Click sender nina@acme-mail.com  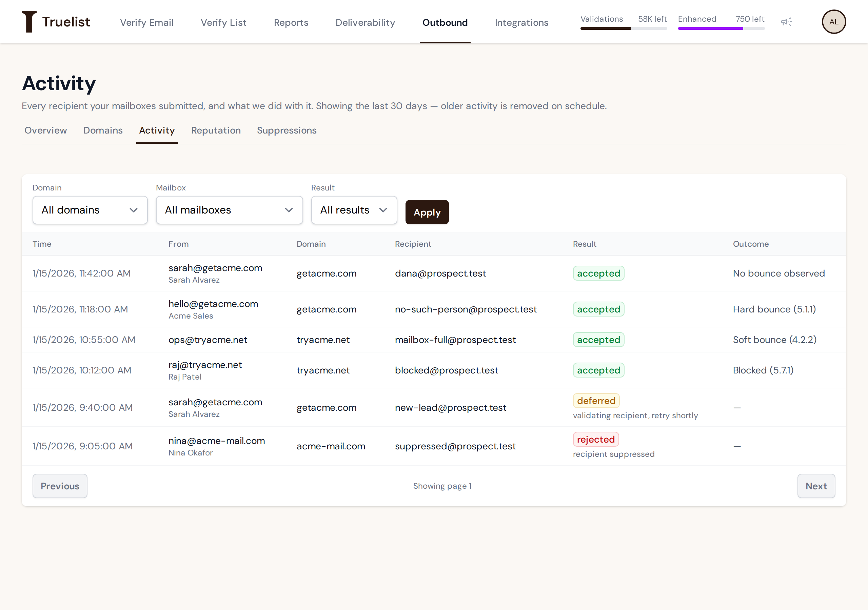[x=217, y=441]
